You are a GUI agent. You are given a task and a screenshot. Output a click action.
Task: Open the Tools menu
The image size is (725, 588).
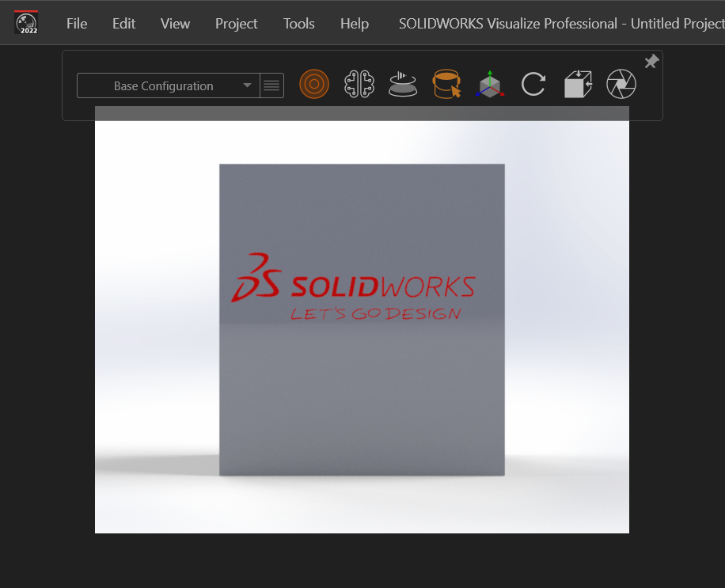pyautogui.click(x=298, y=24)
